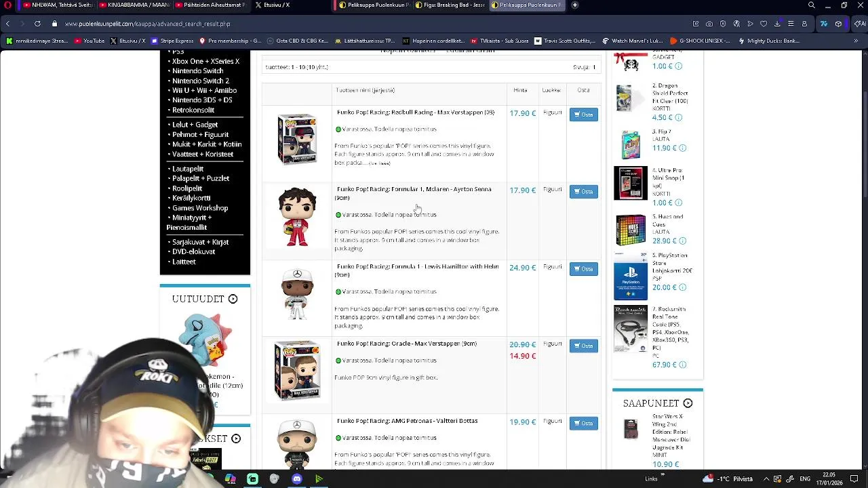This screenshot has width=868, height=488.
Task: Open Hues and Cues board game thumbnail
Action: click(x=631, y=230)
